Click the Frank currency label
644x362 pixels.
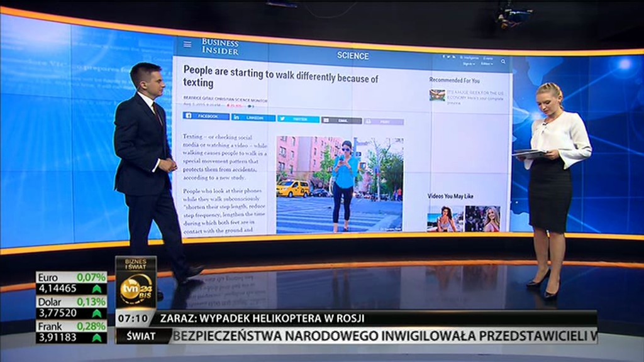[50, 326]
